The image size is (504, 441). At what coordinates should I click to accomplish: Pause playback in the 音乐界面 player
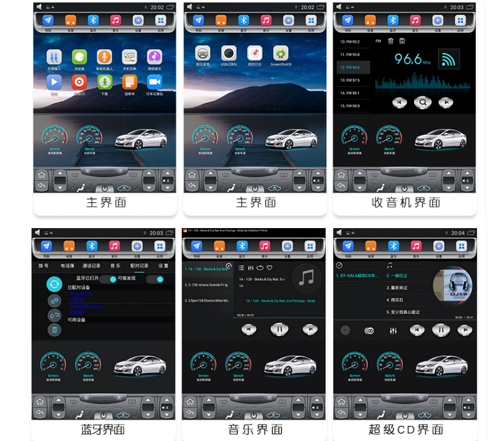[279, 329]
